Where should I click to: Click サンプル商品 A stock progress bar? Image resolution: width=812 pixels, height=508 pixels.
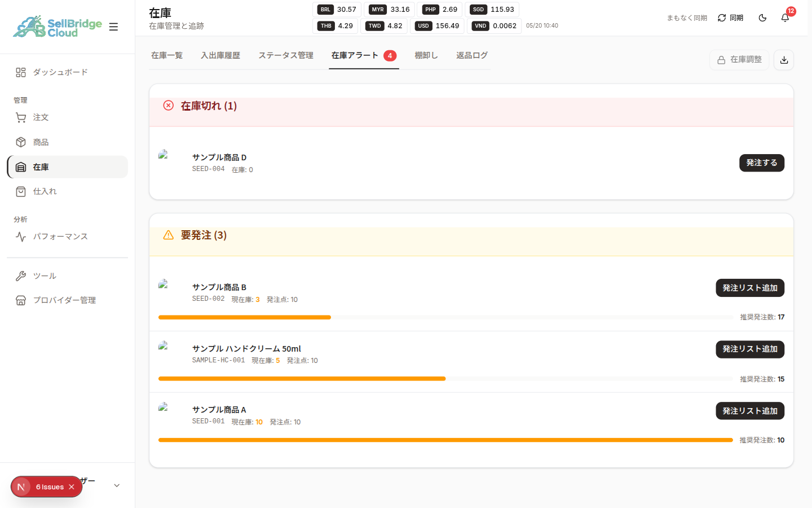[x=445, y=440]
